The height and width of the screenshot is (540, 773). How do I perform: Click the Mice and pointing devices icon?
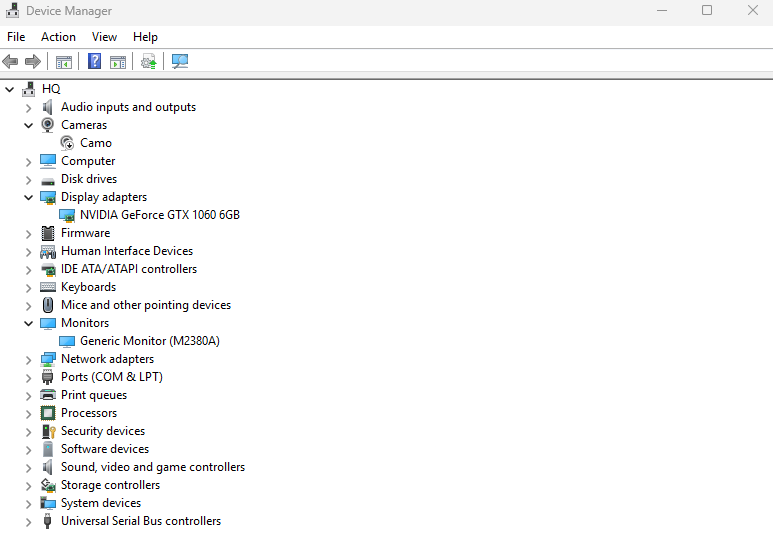(48, 305)
